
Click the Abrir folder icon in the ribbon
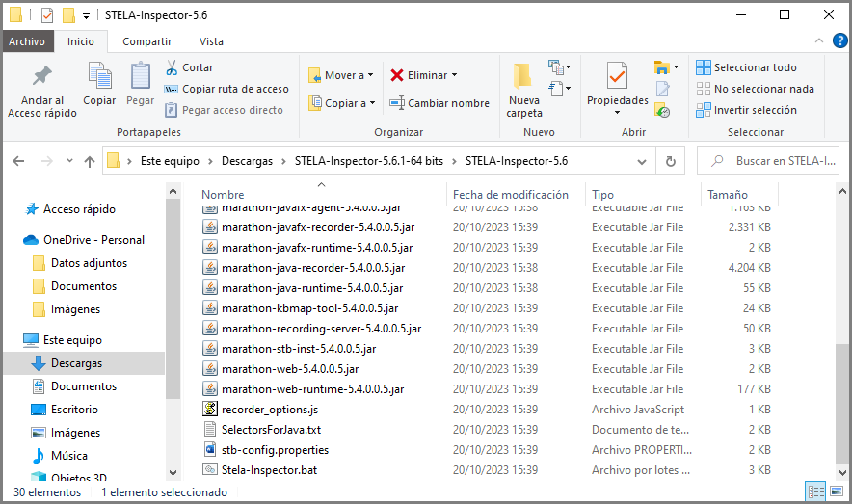[662, 67]
